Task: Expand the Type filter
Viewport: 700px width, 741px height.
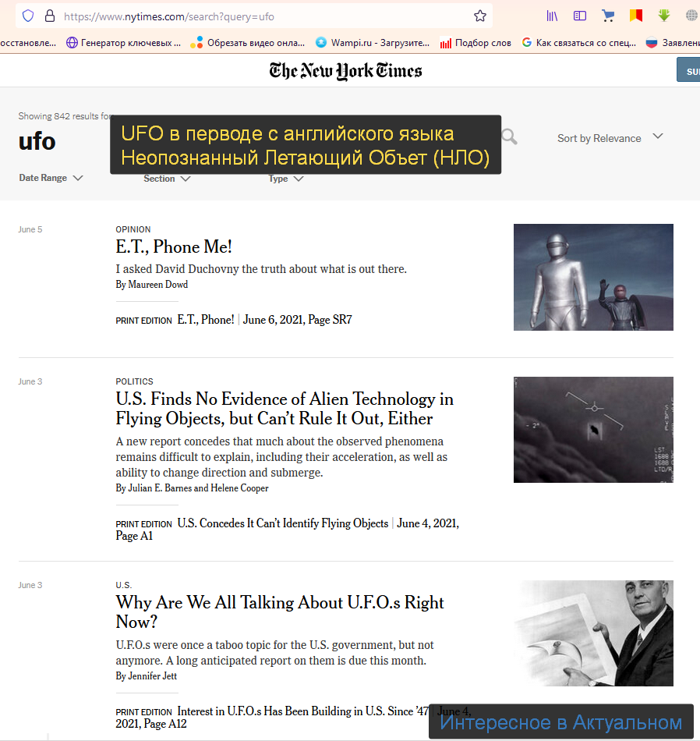Action: (284, 179)
